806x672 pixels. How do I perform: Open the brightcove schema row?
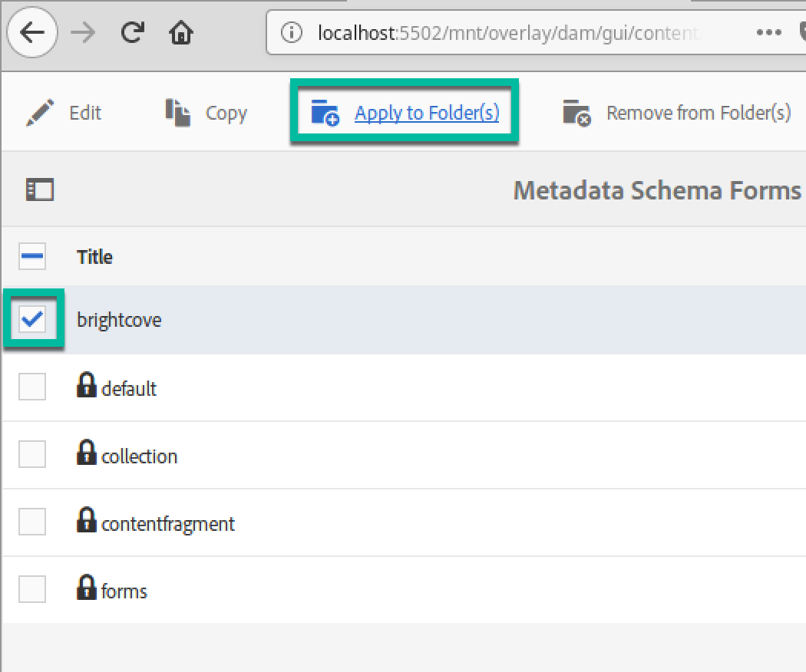(119, 320)
